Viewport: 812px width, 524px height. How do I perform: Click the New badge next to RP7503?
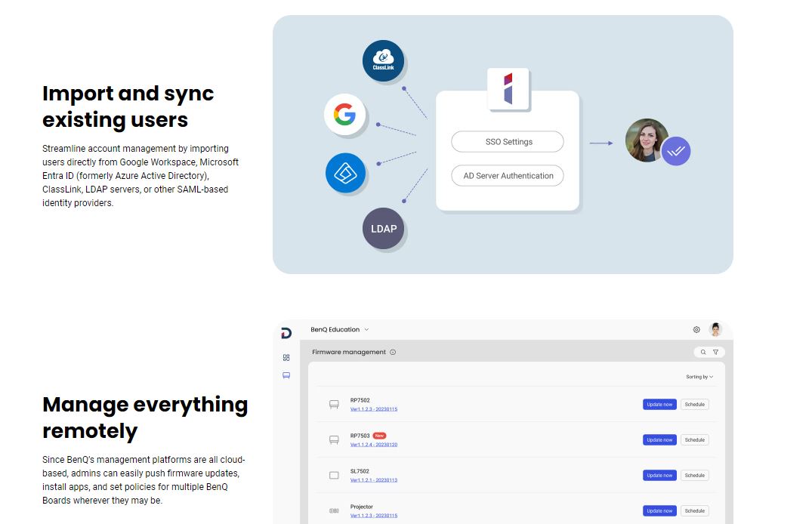click(380, 436)
